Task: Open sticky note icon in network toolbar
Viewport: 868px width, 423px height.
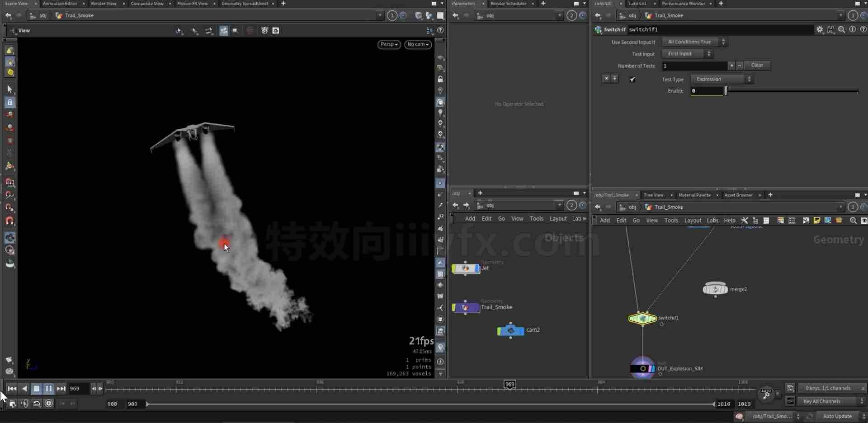Action: pos(816,221)
